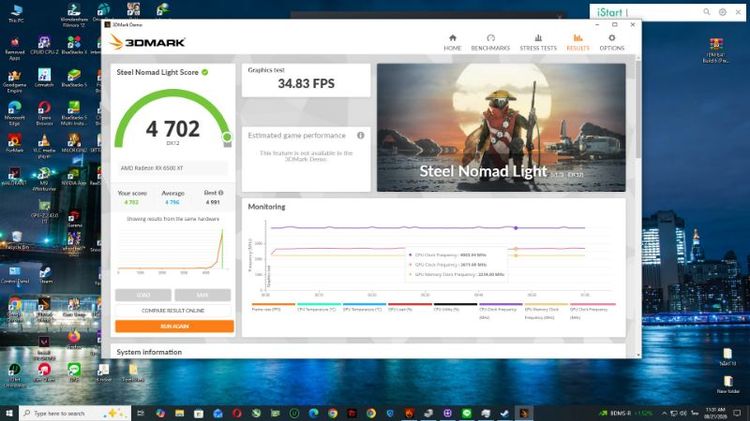The height and width of the screenshot is (421, 750).
Task: Click the LOAD button
Action: click(143, 295)
